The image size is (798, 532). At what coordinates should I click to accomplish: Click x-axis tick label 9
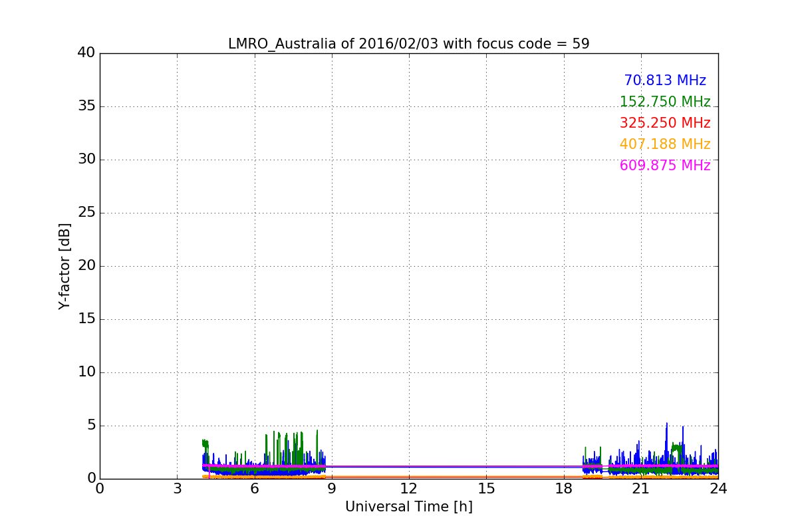click(x=332, y=489)
